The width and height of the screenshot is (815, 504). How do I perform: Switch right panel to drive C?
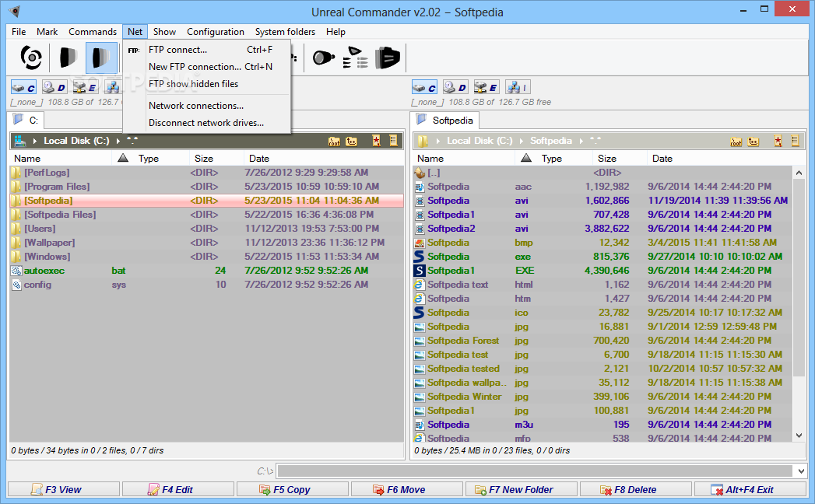tap(425, 87)
